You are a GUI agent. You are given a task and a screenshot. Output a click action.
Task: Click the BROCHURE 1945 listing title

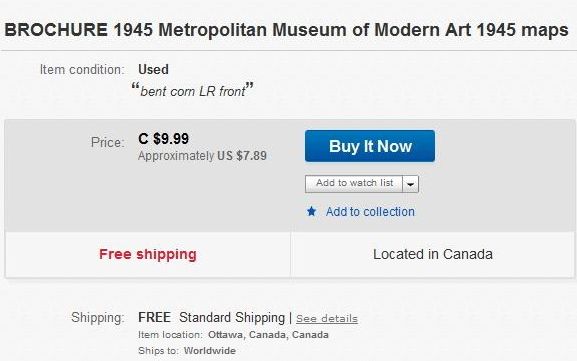(286, 30)
